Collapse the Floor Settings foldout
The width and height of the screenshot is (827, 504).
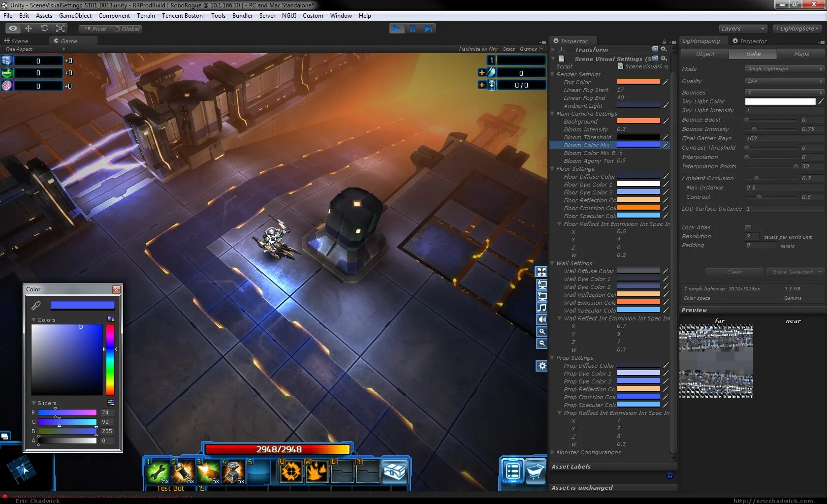coord(552,169)
